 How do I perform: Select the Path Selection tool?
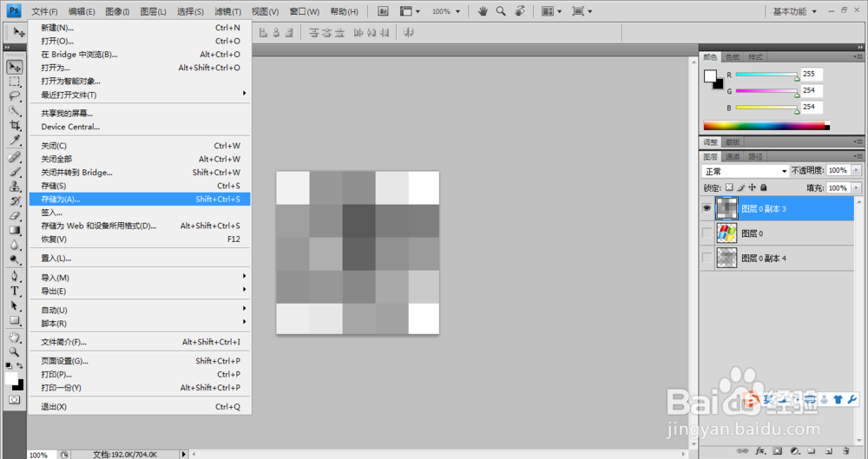[15, 305]
